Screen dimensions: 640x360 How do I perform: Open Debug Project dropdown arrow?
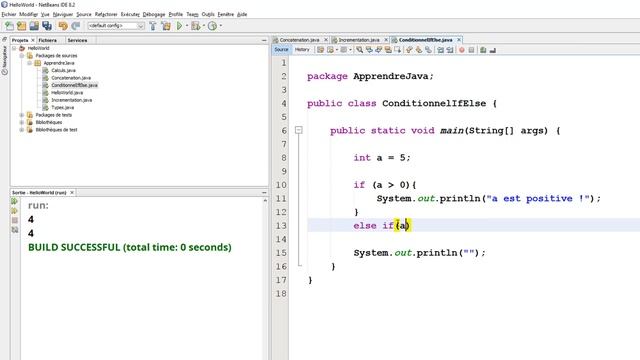click(x=204, y=26)
